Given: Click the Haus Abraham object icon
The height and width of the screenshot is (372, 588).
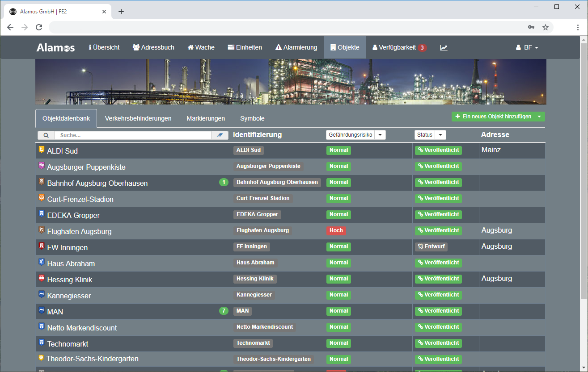Looking at the screenshot, I should pyautogui.click(x=42, y=262).
